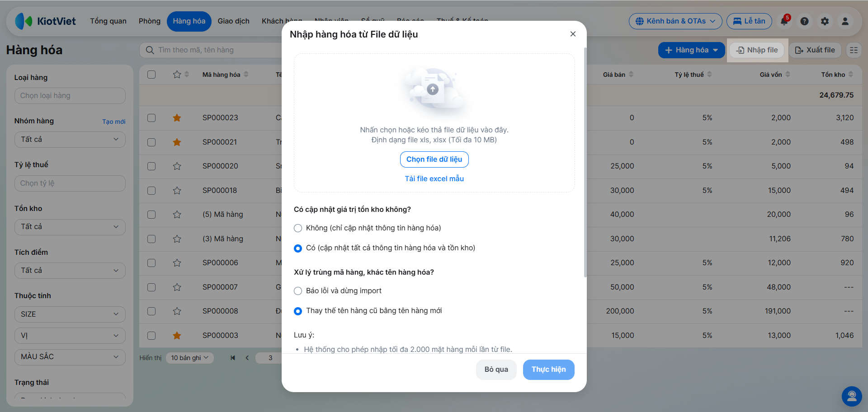
Task: Check the checkbox for row SP000023
Action: click(x=151, y=118)
